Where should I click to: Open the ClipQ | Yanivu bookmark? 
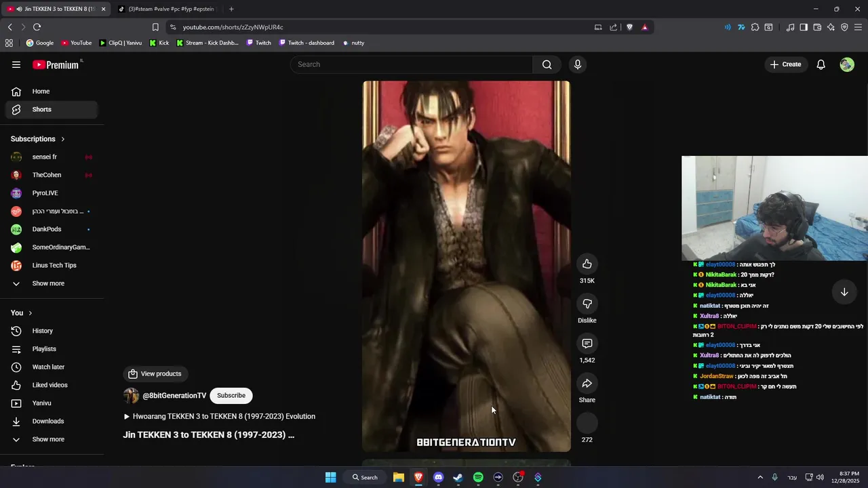(121, 43)
